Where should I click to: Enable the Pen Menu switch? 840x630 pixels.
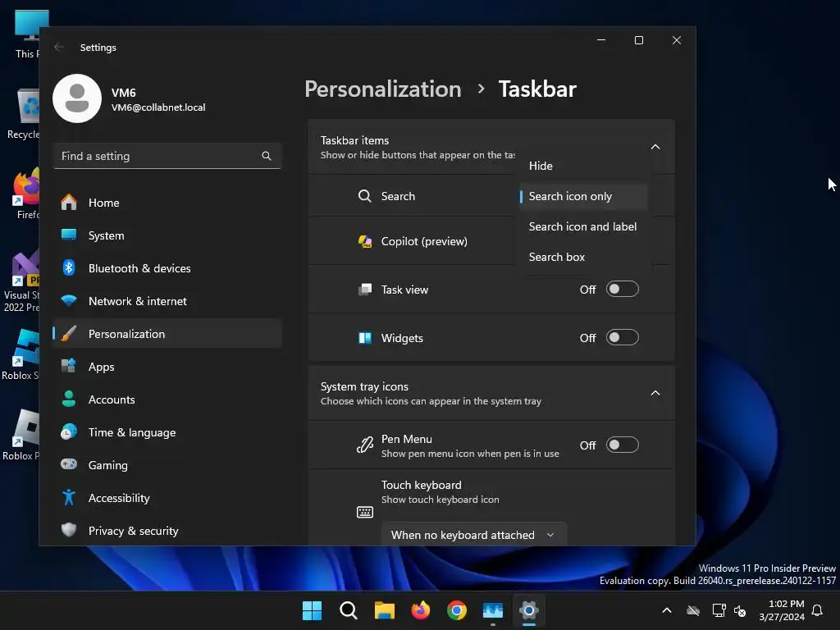[x=623, y=445]
